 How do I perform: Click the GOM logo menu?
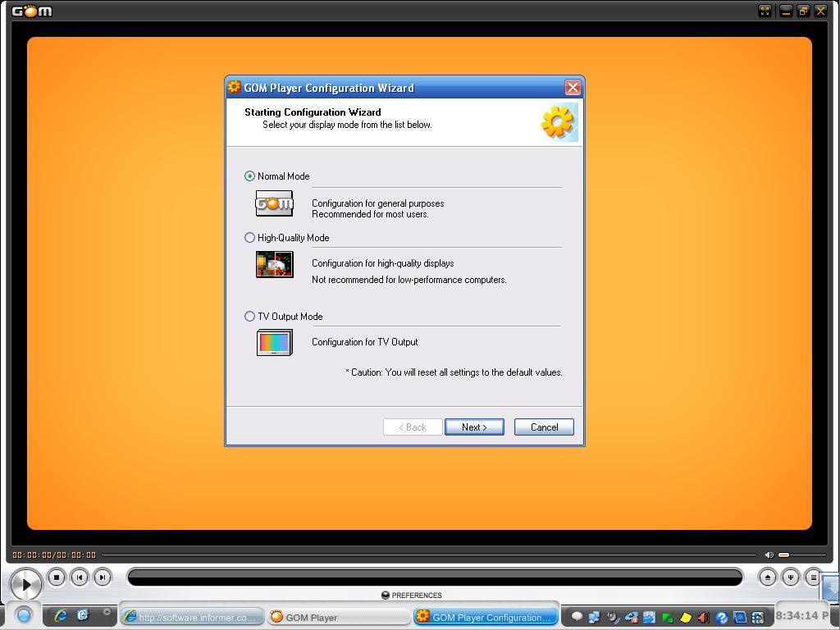32,11
